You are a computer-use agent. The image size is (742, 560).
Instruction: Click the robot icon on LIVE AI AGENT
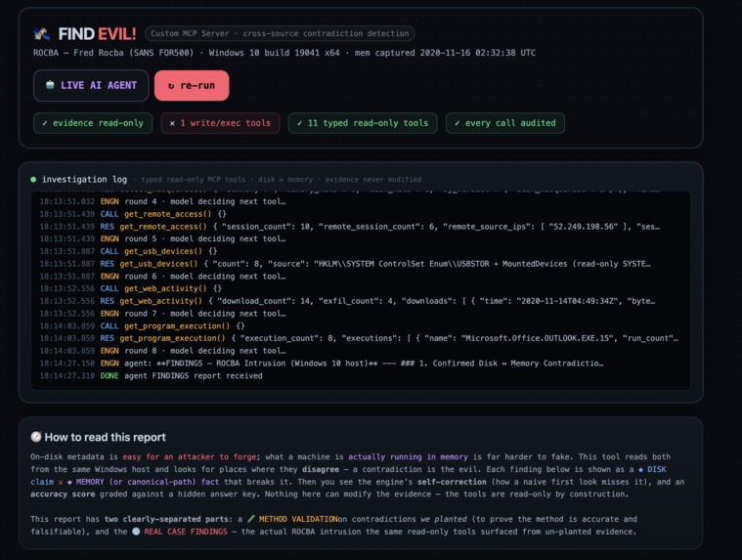[50, 85]
